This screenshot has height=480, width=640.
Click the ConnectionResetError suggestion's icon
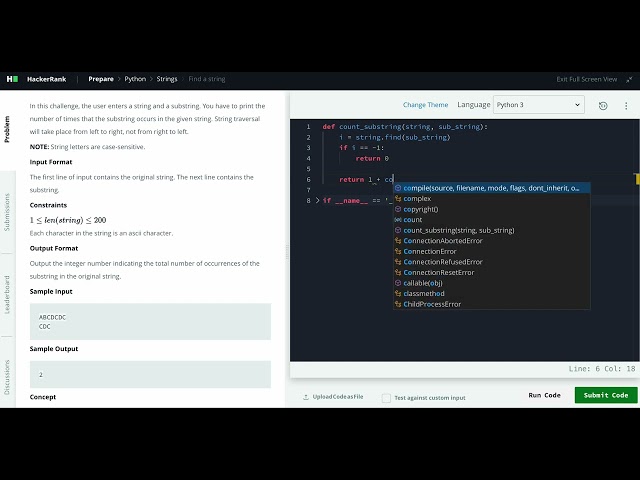click(398, 272)
